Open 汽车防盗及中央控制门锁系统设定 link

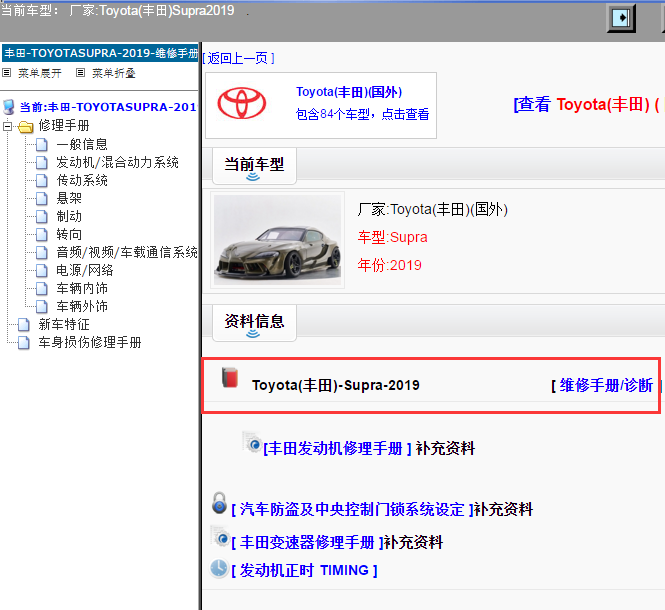coord(352,509)
